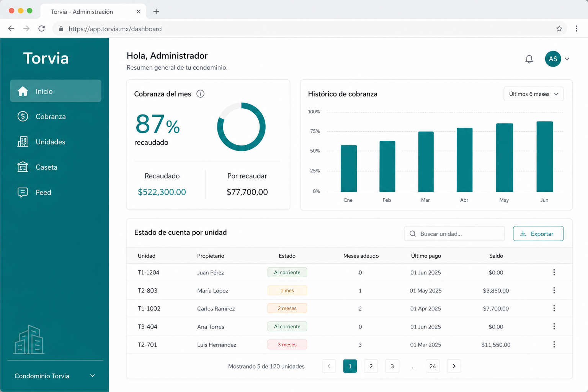This screenshot has height=392, width=588.
Task: Click the browser address bar URL
Action: 115,29
